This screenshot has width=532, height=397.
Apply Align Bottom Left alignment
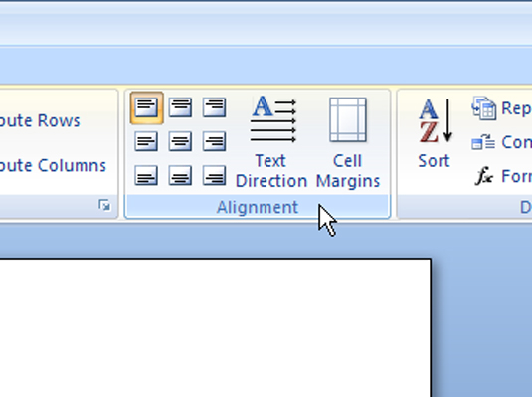click(146, 175)
